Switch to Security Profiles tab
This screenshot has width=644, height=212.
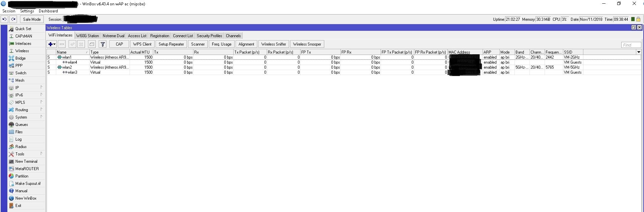(x=209, y=36)
